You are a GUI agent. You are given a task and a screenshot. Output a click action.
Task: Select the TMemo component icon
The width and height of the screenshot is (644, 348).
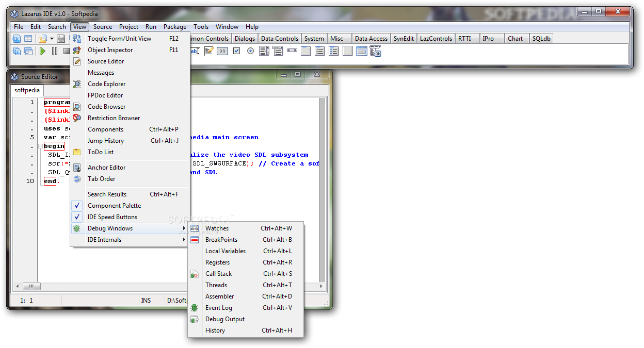pos(208,51)
